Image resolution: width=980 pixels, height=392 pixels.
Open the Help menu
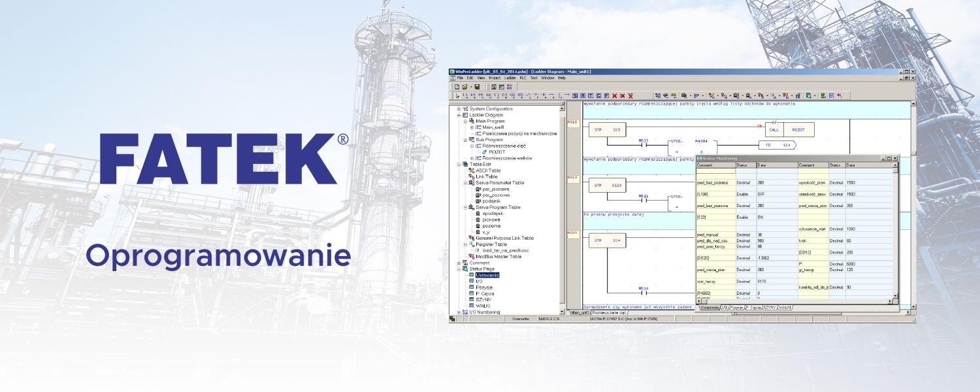point(562,78)
